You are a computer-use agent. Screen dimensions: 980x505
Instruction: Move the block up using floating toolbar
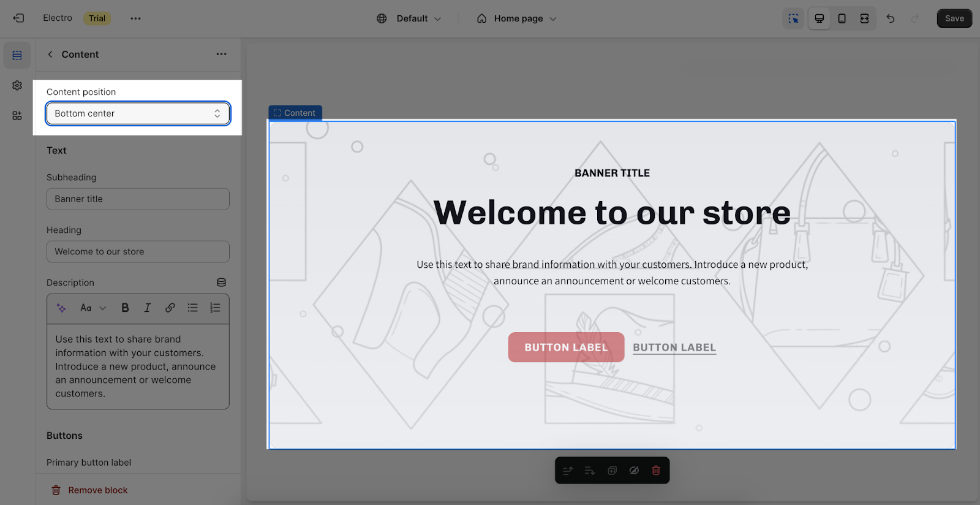568,471
